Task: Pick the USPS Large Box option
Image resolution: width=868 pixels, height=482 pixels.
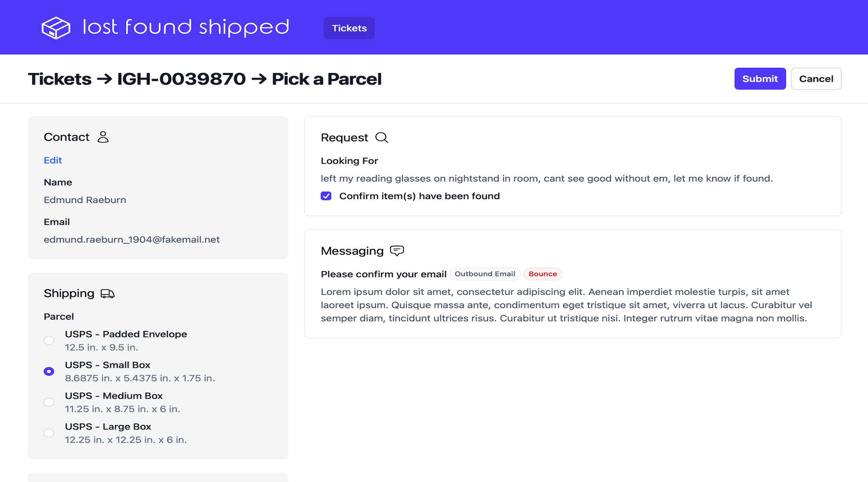Action: tap(49, 433)
